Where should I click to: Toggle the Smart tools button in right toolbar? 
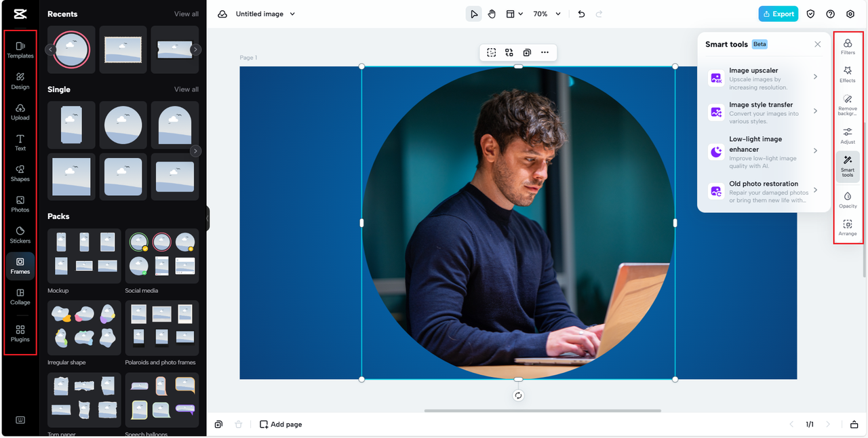tap(848, 167)
